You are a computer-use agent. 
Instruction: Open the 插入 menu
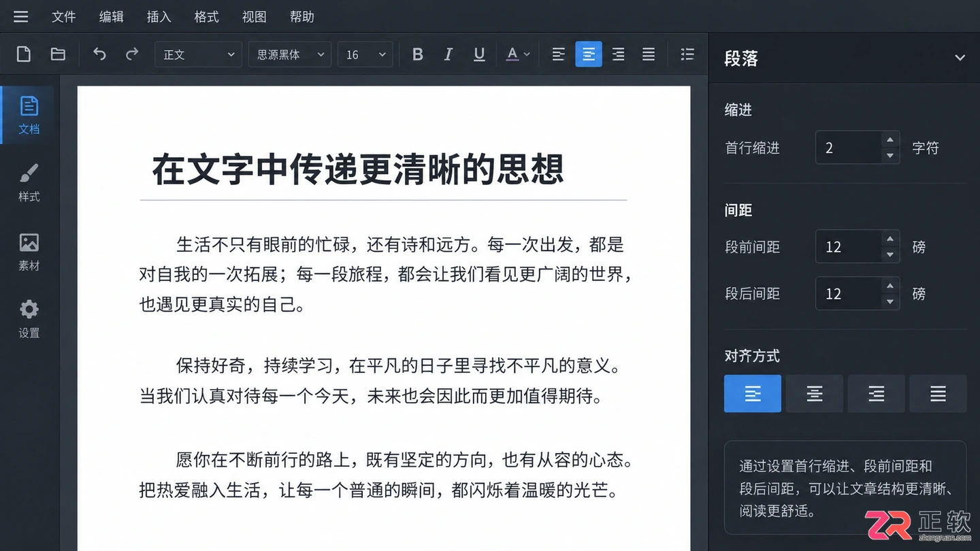click(x=159, y=16)
